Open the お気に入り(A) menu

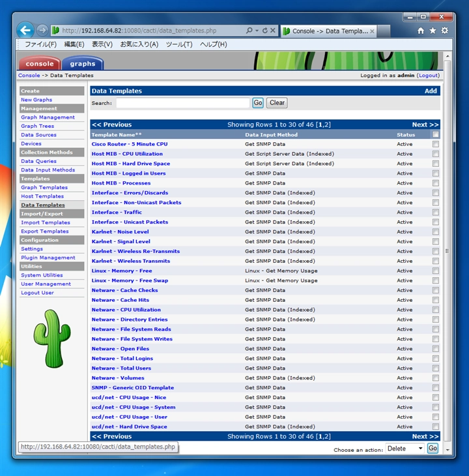click(139, 44)
